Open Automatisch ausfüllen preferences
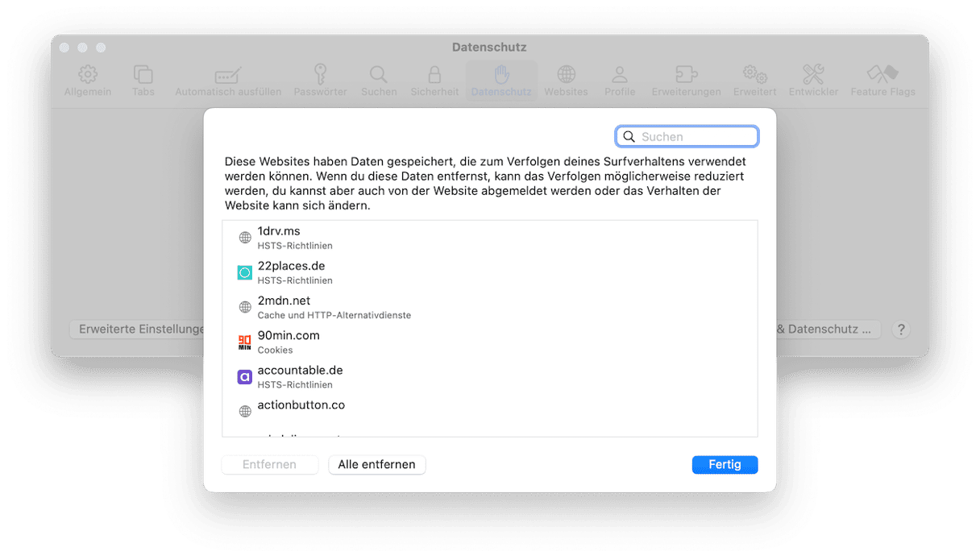 228,81
